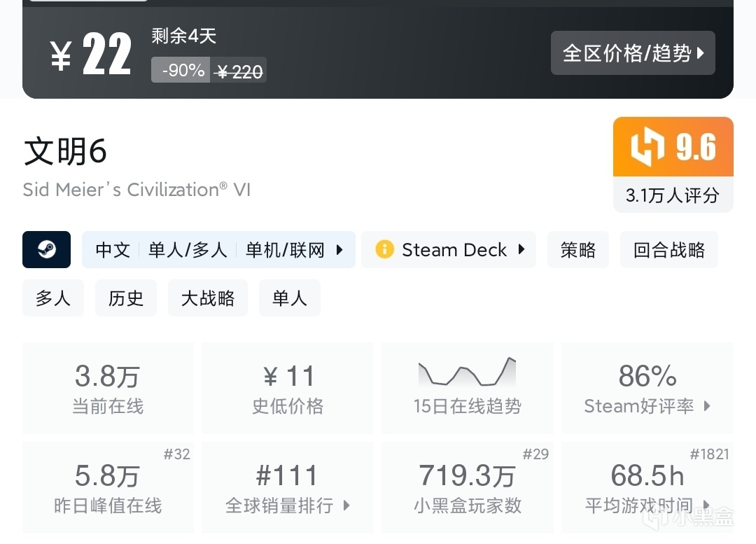Tap the 历史 tag
Screen dimensions: 756x544
click(x=126, y=298)
